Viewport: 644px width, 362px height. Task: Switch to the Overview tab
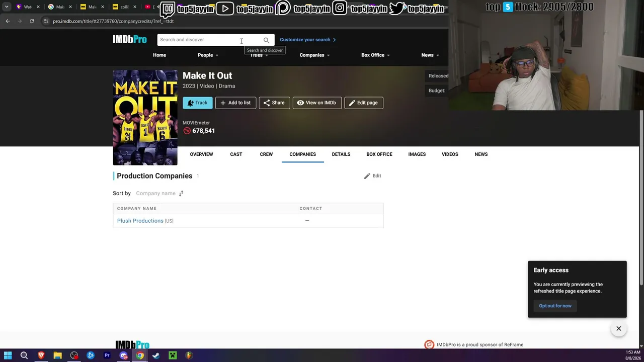(201, 154)
